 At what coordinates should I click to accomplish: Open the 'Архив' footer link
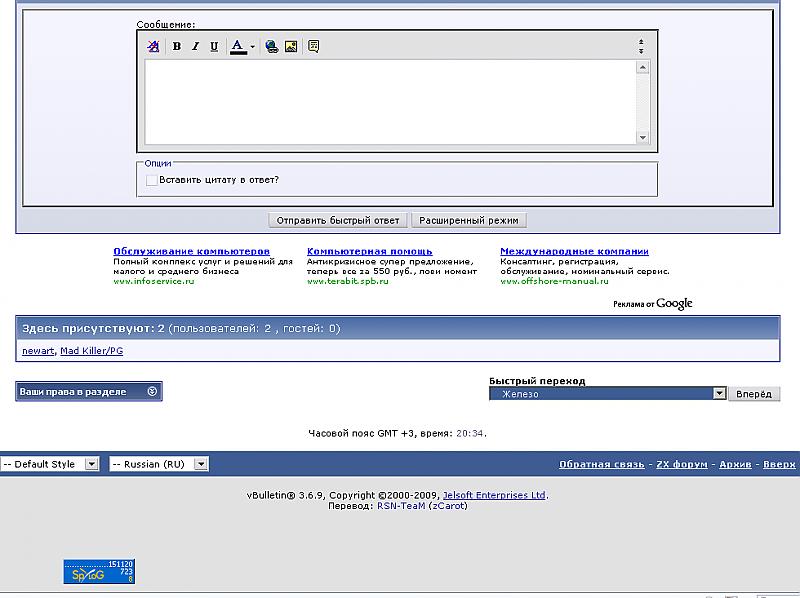[735, 464]
